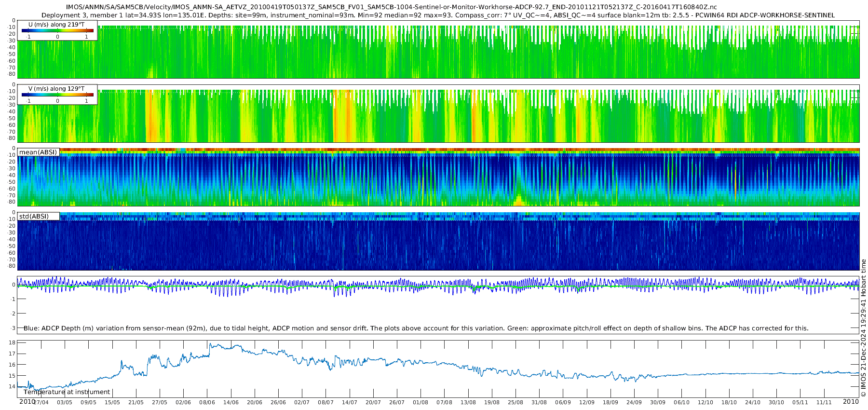The height and width of the screenshot is (410, 868).
Task: Click the 18 tick on temperature axis
Action: point(13,343)
